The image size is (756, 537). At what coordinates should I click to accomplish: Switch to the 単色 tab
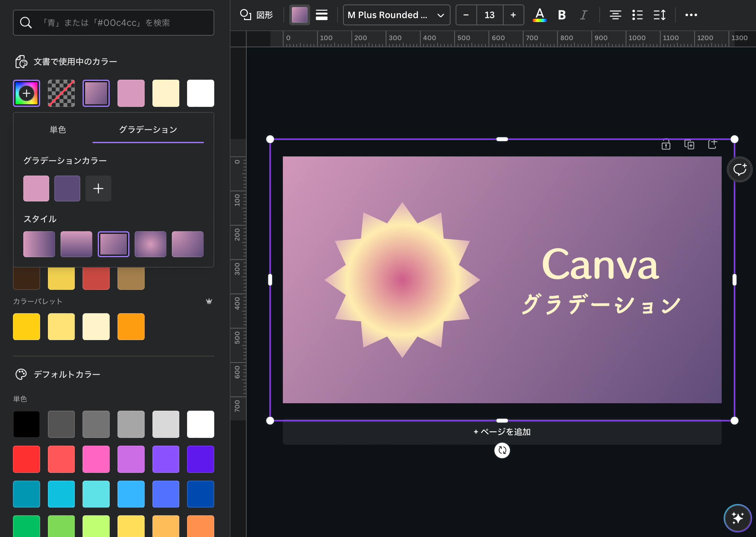click(58, 129)
